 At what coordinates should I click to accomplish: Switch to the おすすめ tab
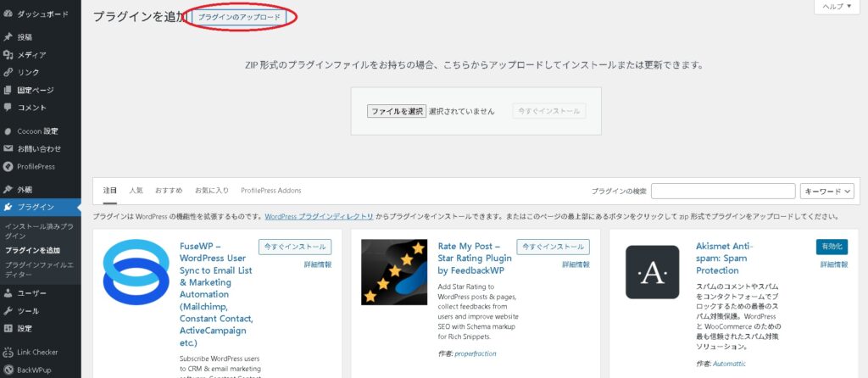[x=169, y=191]
